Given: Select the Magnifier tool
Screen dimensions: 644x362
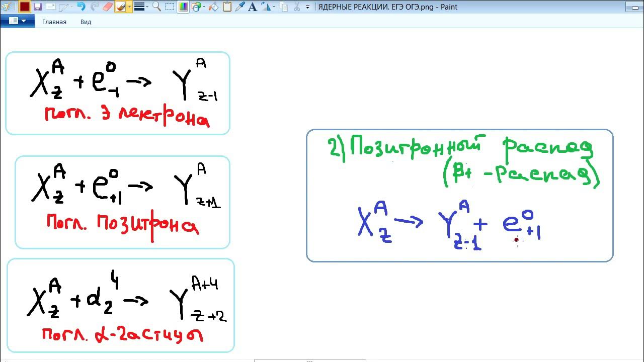Looking at the screenshot, I should [157, 7].
